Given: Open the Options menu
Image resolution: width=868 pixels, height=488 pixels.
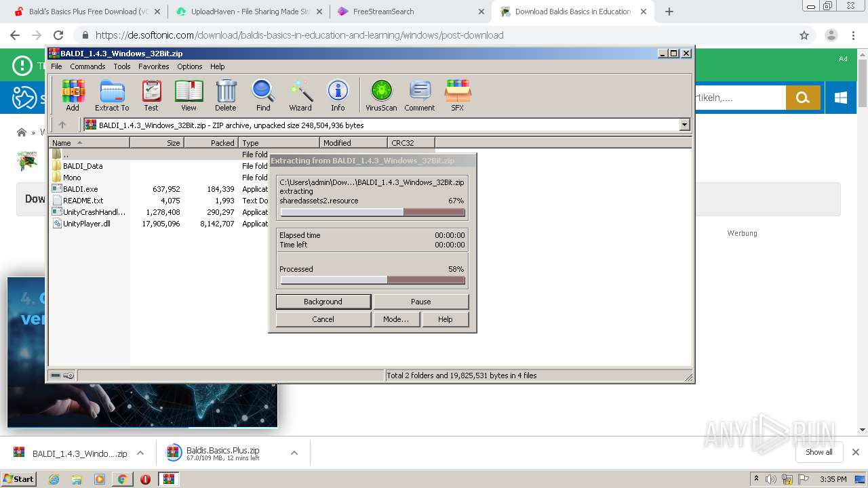Looking at the screenshot, I should pos(190,66).
